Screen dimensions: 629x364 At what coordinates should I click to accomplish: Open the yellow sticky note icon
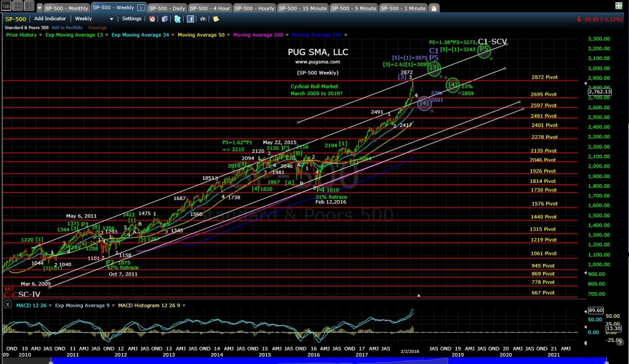coord(216,19)
